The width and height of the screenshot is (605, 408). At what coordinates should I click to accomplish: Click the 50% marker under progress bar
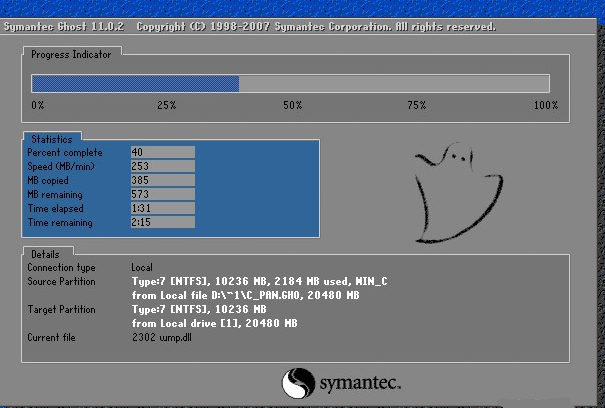tap(292, 105)
